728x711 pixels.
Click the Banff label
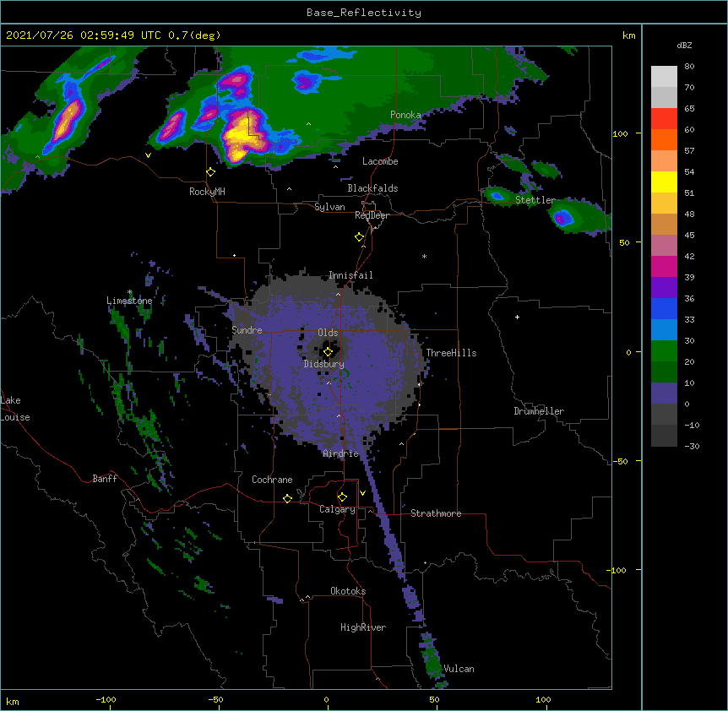click(x=105, y=479)
